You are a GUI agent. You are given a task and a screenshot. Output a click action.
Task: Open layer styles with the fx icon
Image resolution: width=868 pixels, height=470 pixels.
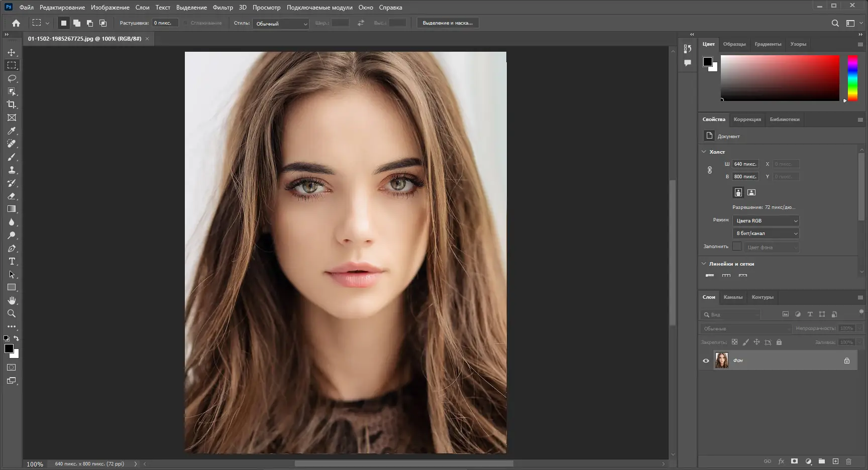pos(781,461)
